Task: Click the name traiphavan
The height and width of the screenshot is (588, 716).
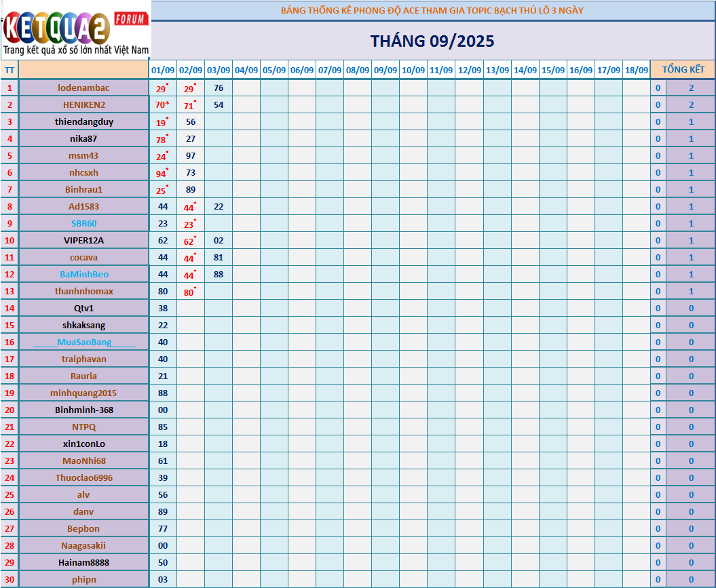Action: click(84, 359)
